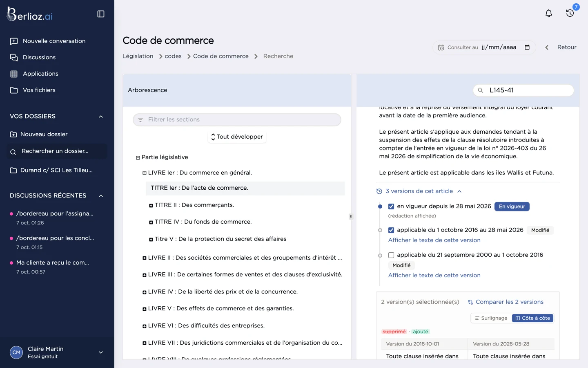Open the Claire Martin account menu chevron
This screenshot has height=368, width=588.
coord(101,352)
